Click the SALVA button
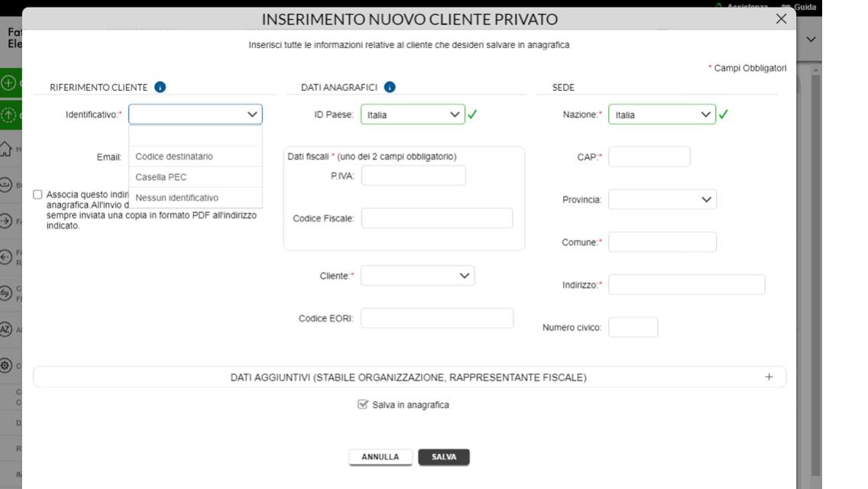This screenshot has height=489, width=868. 444,457
